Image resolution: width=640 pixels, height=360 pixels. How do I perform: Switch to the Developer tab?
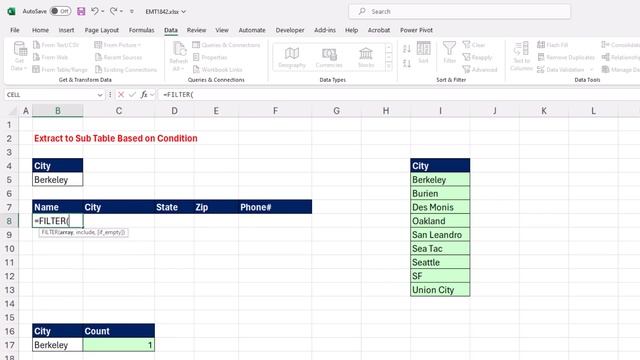[290, 30]
